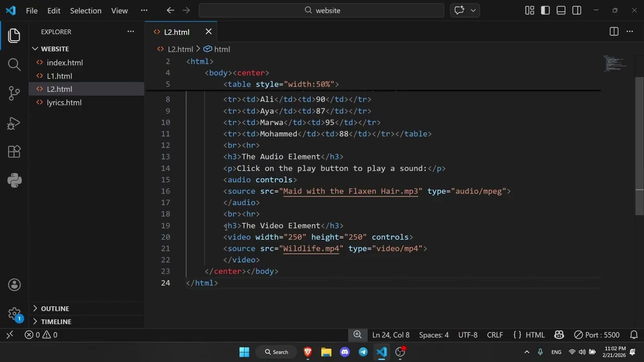This screenshot has width=644, height=362.
Task: Open the Extensions view
Action: click(14, 151)
